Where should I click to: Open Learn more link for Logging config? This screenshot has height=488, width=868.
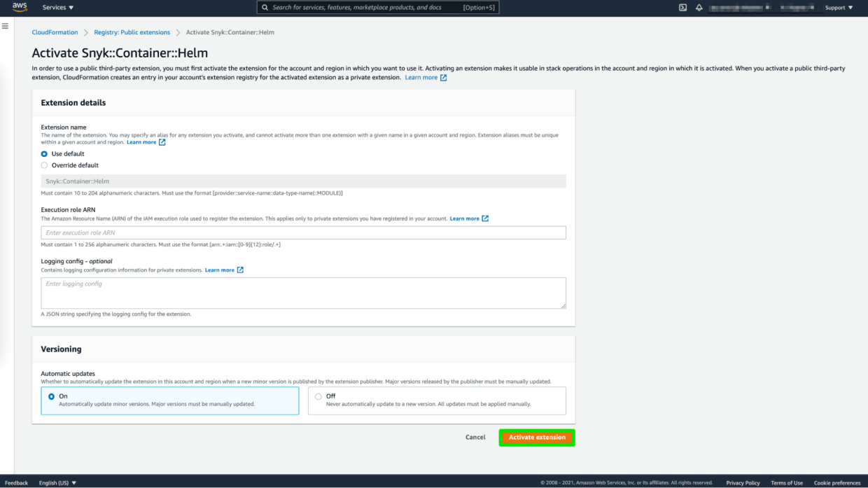pos(224,270)
